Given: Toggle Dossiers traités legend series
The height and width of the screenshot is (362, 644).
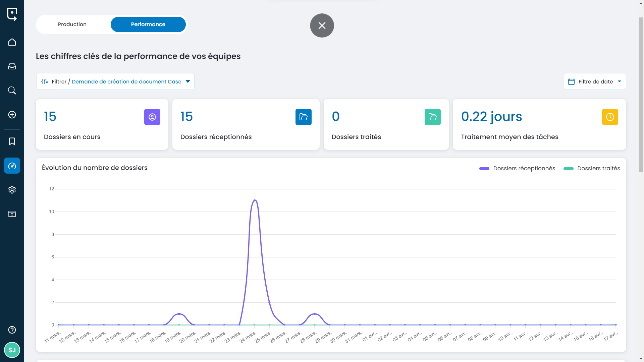Looking at the screenshot, I should point(592,168).
